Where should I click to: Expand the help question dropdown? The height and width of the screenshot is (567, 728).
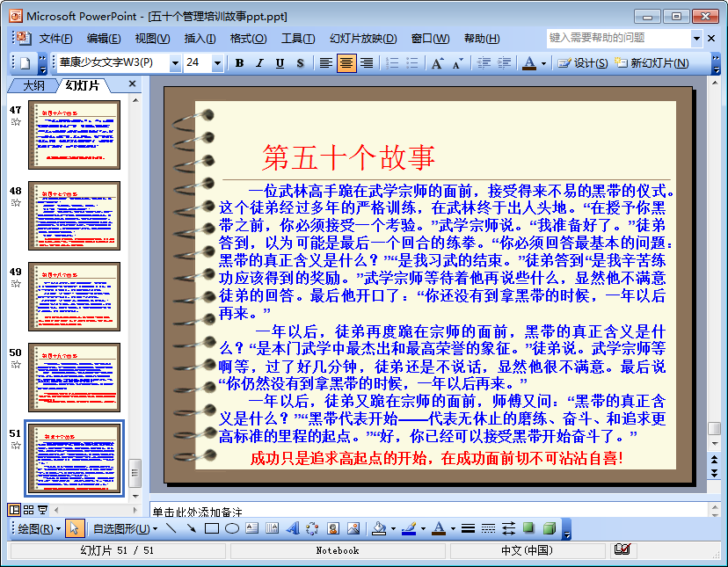coord(696,39)
